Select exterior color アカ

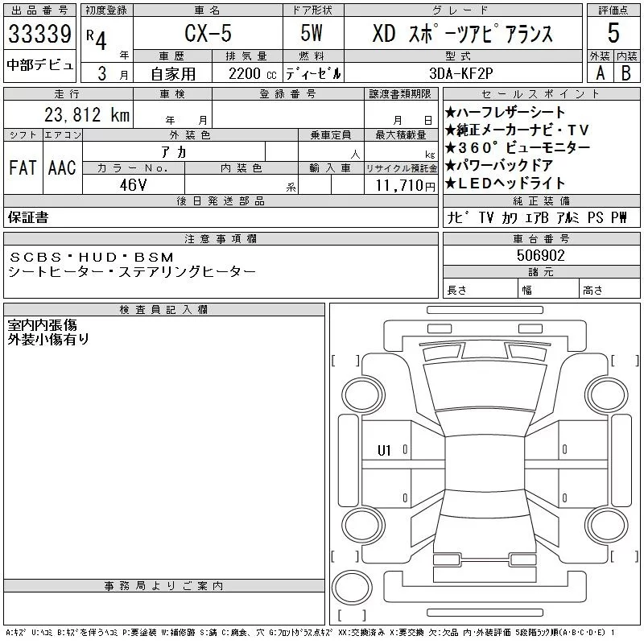coord(174,152)
